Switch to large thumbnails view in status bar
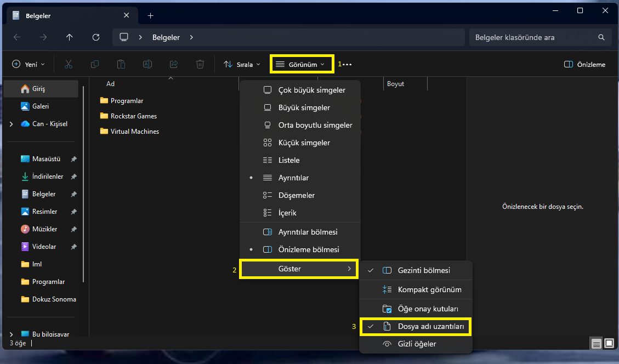 click(x=609, y=344)
